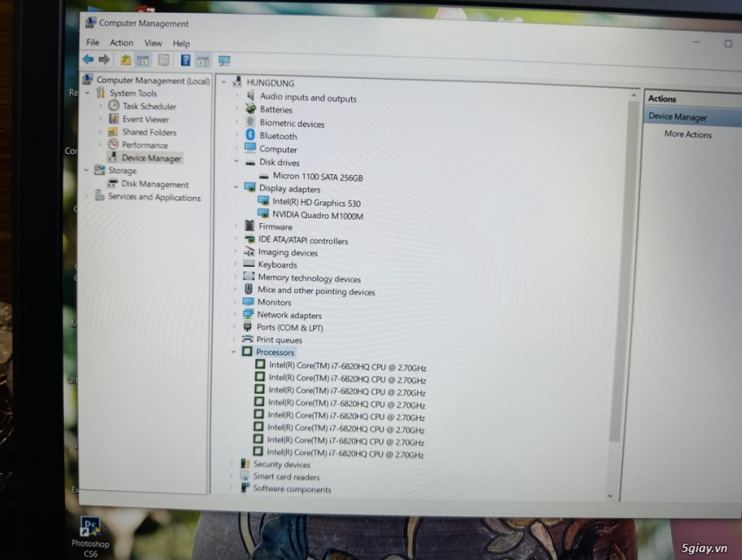Open the View menu

tap(153, 43)
